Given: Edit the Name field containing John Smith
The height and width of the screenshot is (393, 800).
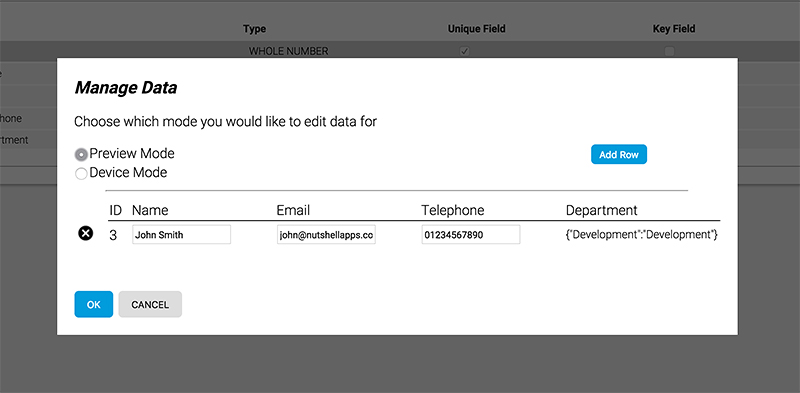Looking at the screenshot, I should coord(182,235).
